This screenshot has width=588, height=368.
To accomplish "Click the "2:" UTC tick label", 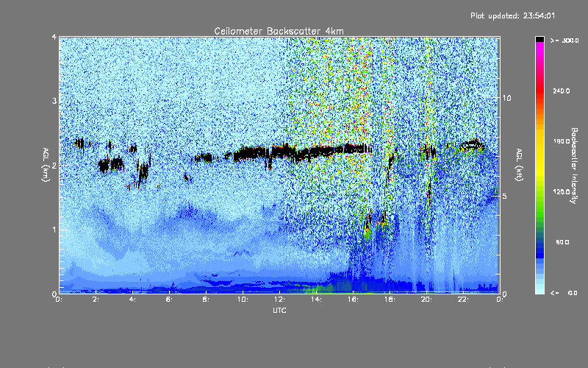I will pos(96,300).
